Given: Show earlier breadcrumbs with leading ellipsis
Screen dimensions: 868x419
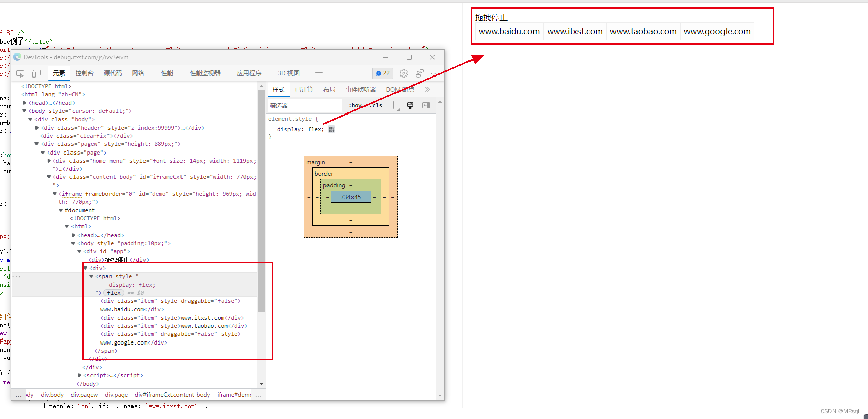Looking at the screenshot, I should (18, 395).
